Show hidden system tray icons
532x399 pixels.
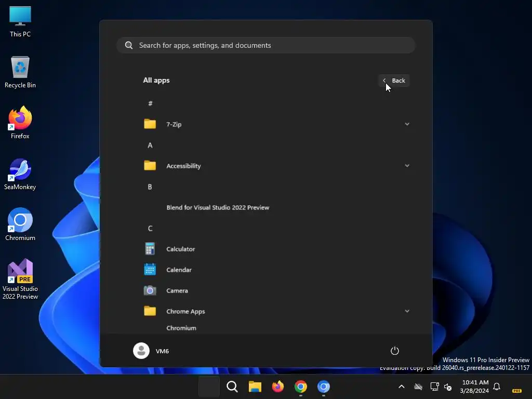click(x=402, y=387)
